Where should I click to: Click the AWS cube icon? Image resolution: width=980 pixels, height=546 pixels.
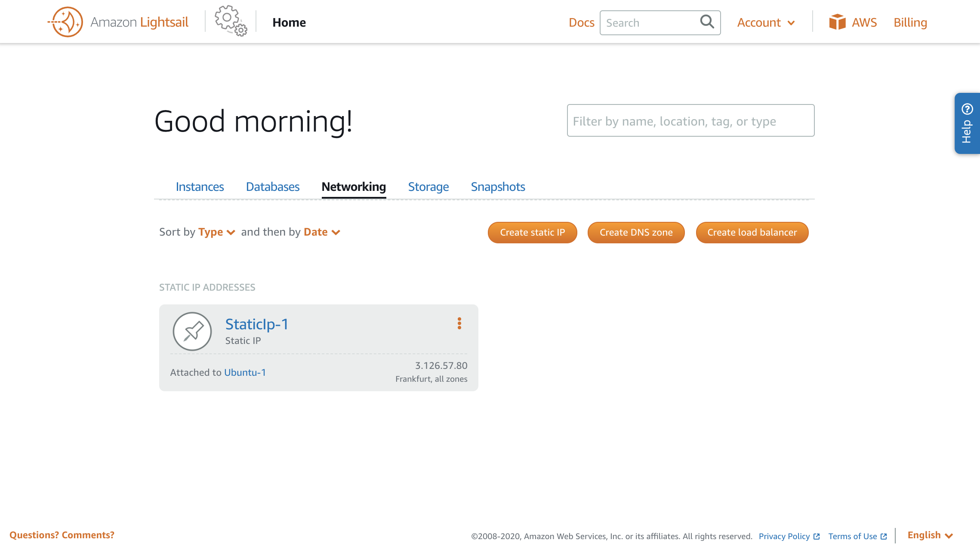point(837,22)
